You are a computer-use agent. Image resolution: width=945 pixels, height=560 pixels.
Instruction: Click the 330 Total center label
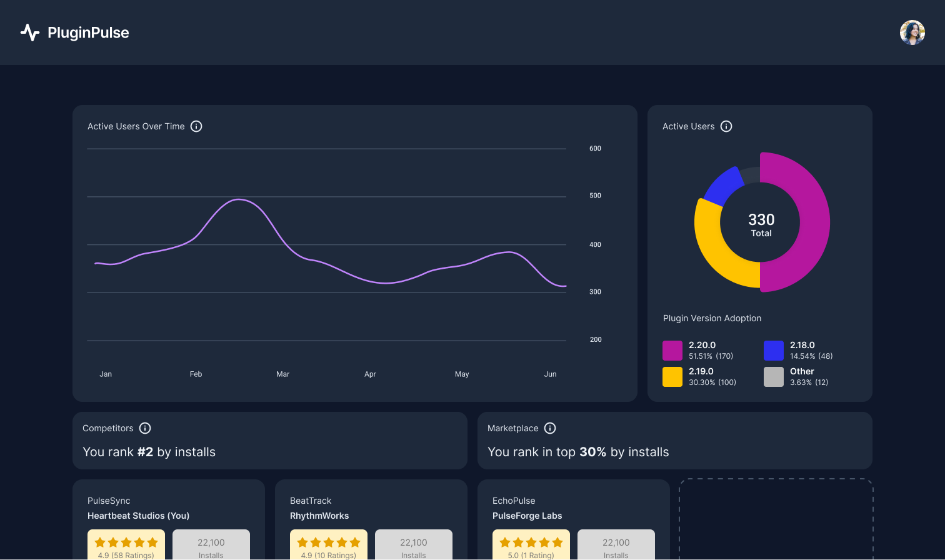pos(761,224)
